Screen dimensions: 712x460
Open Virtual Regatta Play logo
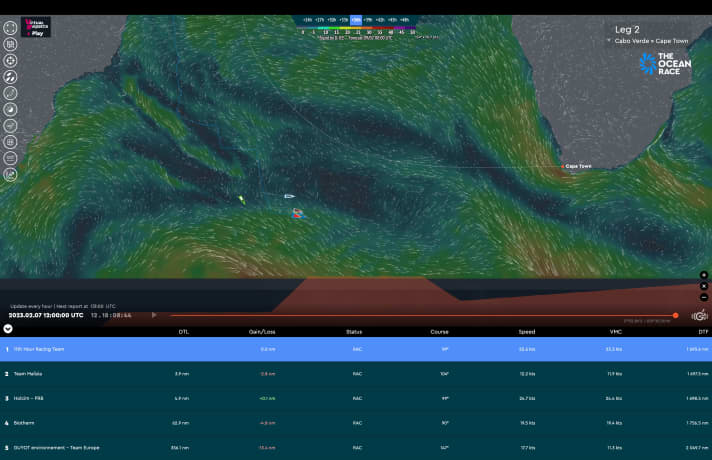(36, 27)
